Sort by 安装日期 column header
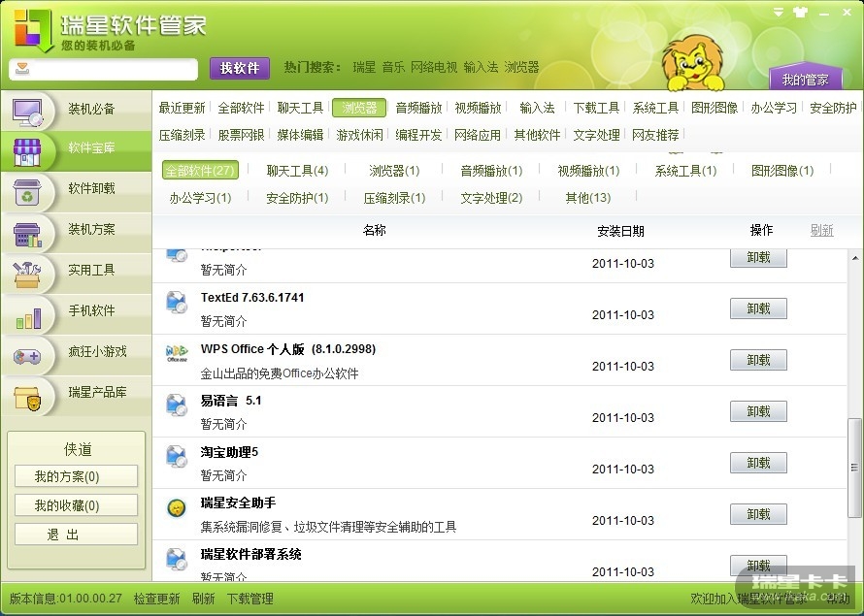864x616 pixels. click(x=620, y=231)
